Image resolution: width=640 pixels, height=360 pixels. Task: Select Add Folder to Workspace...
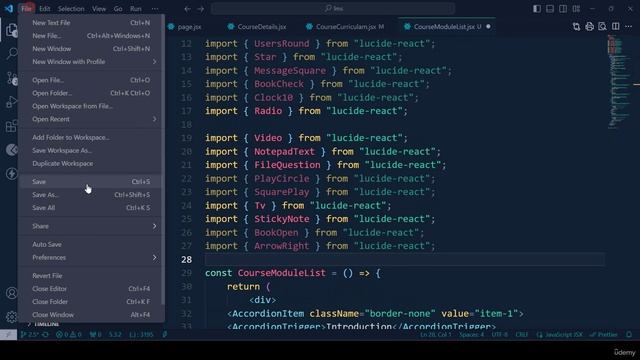pyautogui.click(x=91, y=138)
